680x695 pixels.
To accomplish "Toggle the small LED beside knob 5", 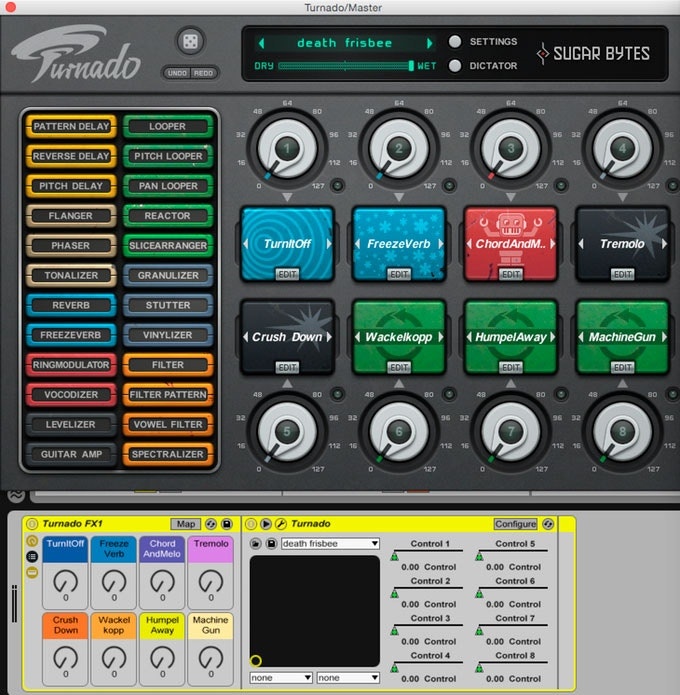I will click(x=338, y=394).
